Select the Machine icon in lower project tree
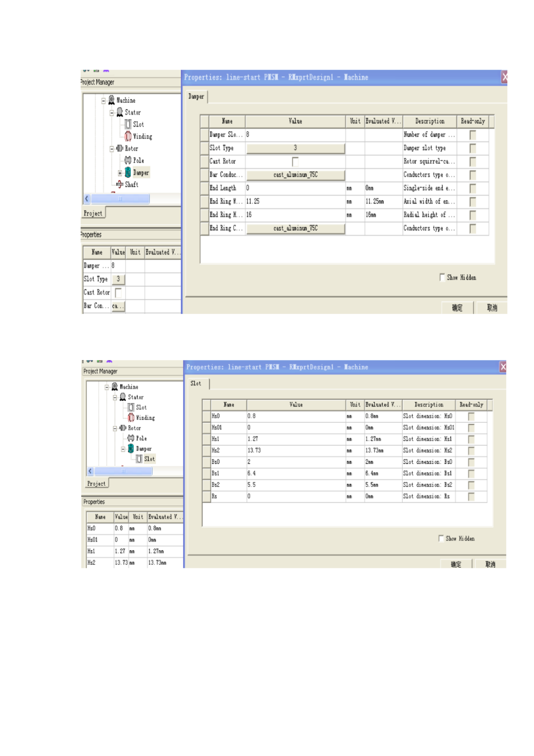This screenshot has height=756, width=534. tap(114, 386)
